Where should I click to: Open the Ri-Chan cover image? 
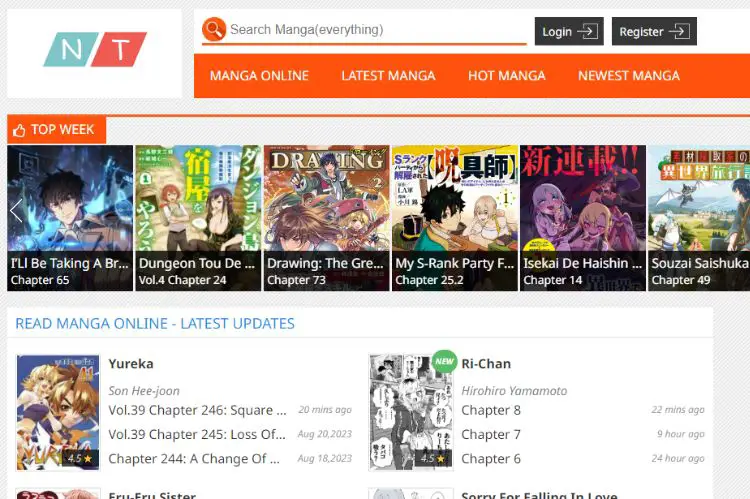[411, 412]
